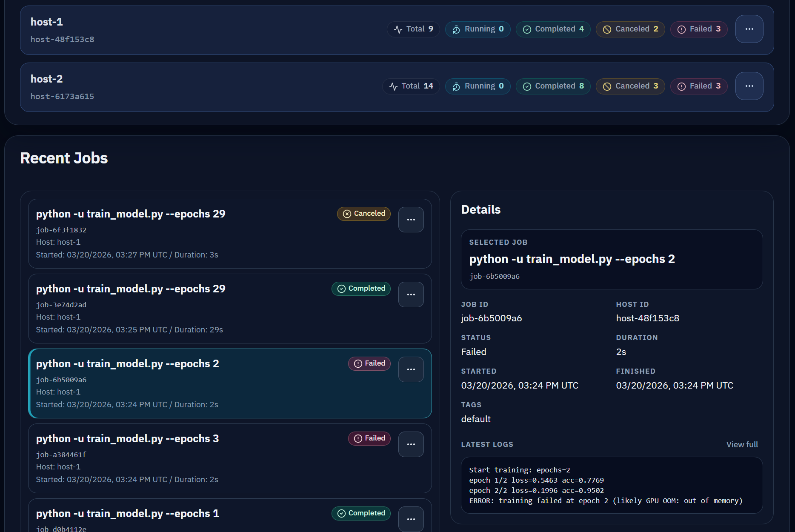Screen dimensions: 795x532
Task: Select canceled job python train_model.py --epochs 29
Action: click(230, 234)
